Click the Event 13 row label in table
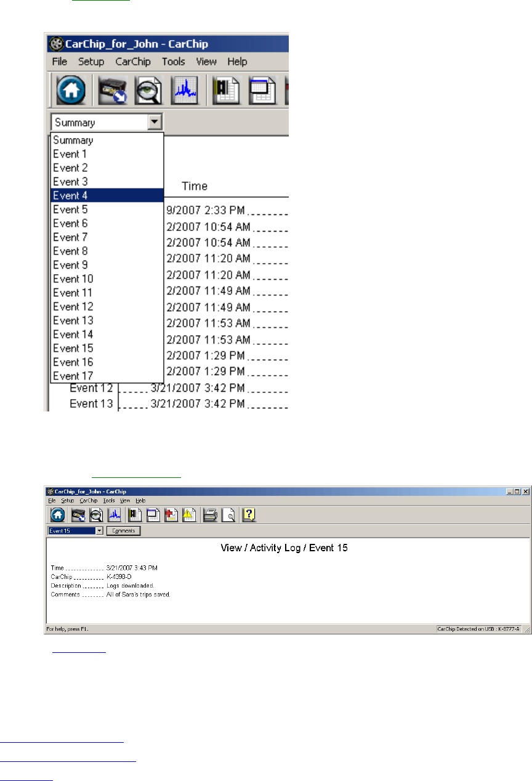The image size is (532, 781). click(x=91, y=404)
